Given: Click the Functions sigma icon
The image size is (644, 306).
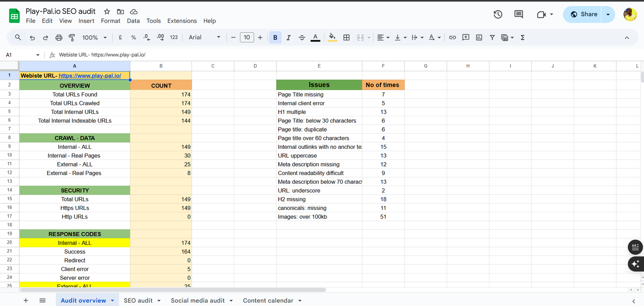Looking at the screenshot, I should point(522,37).
